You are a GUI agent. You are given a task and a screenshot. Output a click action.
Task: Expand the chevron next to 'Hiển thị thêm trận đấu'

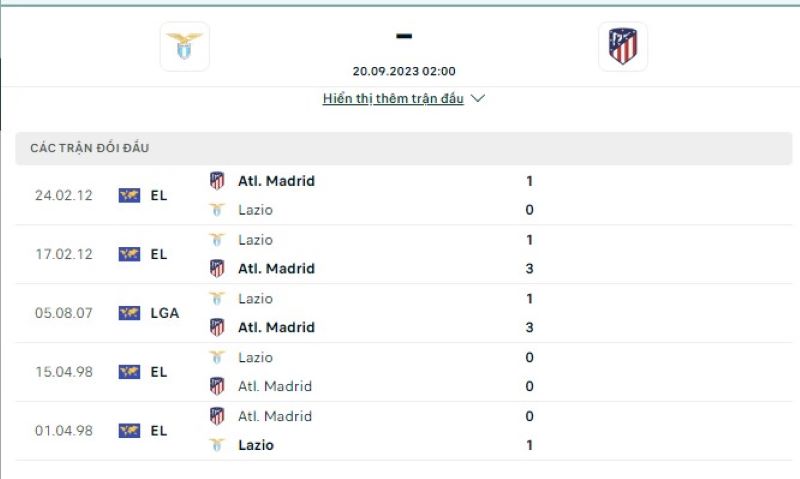[478, 99]
